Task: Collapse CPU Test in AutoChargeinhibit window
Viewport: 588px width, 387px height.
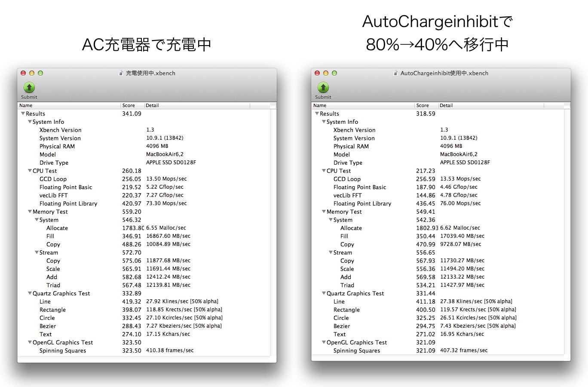Action: tap(324, 171)
